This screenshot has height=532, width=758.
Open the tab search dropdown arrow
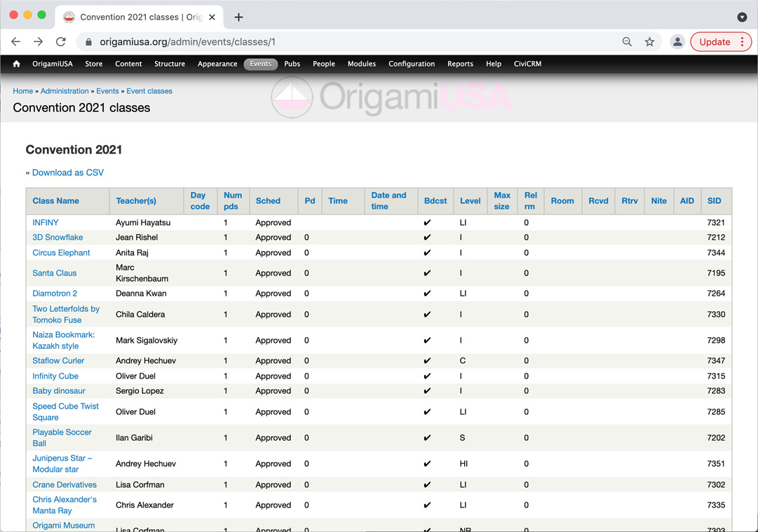click(x=742, y=17)
